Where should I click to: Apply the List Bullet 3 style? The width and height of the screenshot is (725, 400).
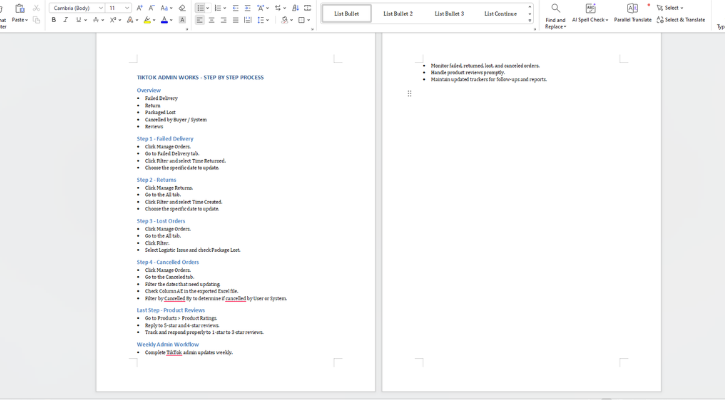(449, 14)
